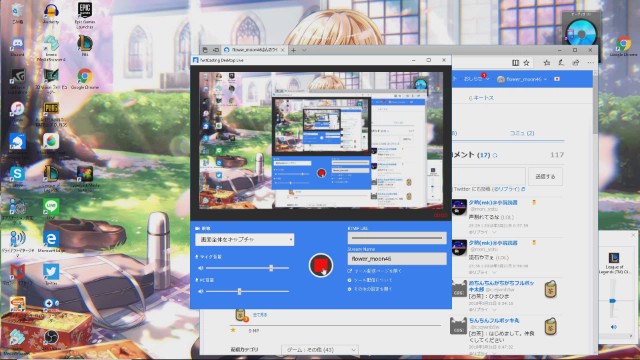This screenshot has width=640, height=360.
Task: Switch to the コミュ (2) tab
Action: tap(522, 133)
